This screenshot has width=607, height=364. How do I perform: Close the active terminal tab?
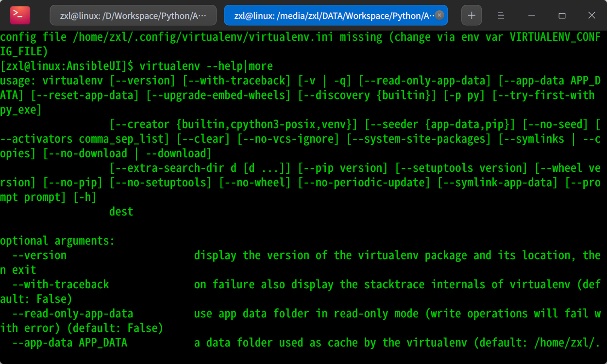pos(438,15)
